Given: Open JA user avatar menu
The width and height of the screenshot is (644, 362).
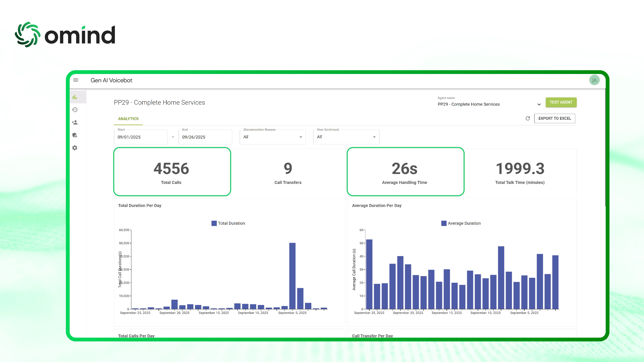Looking at the screenshot, I should click(x=594, y=80).
